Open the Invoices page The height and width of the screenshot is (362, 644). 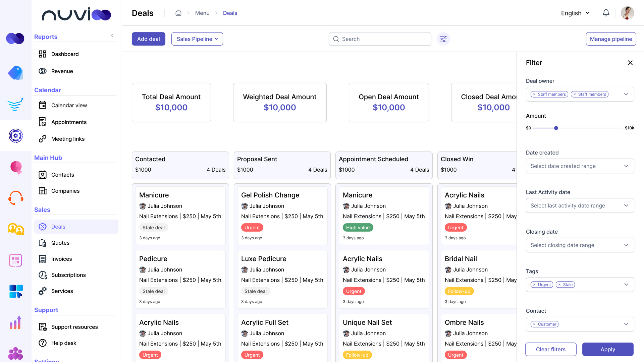click(61, 259)
